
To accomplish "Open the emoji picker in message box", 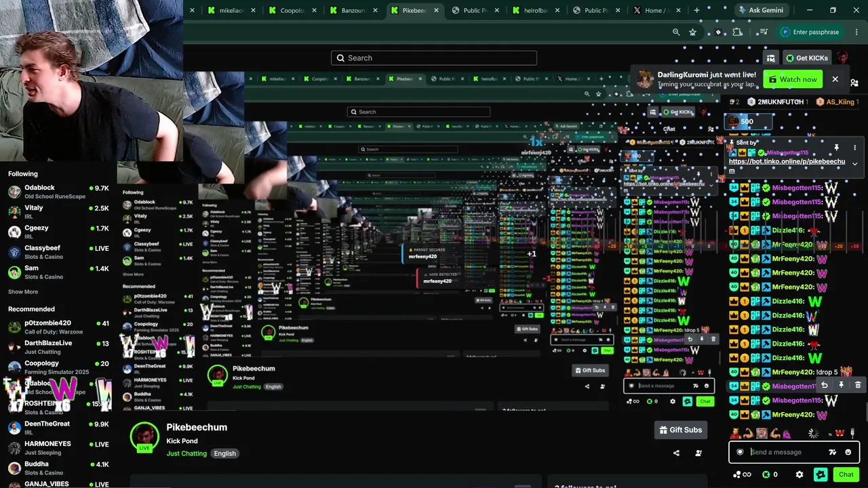I will 848,452.
